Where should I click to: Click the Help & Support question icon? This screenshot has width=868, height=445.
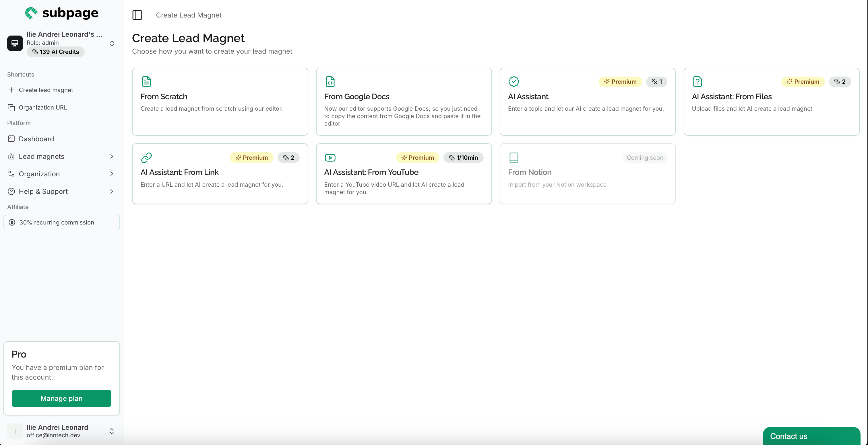pyautogui.click(x=11, y=192)
